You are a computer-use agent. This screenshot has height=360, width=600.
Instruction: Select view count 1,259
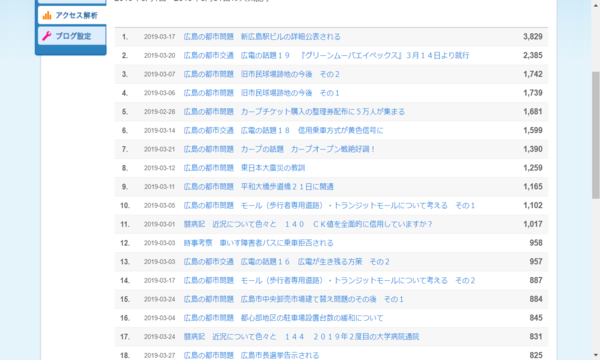pos(533,168)
